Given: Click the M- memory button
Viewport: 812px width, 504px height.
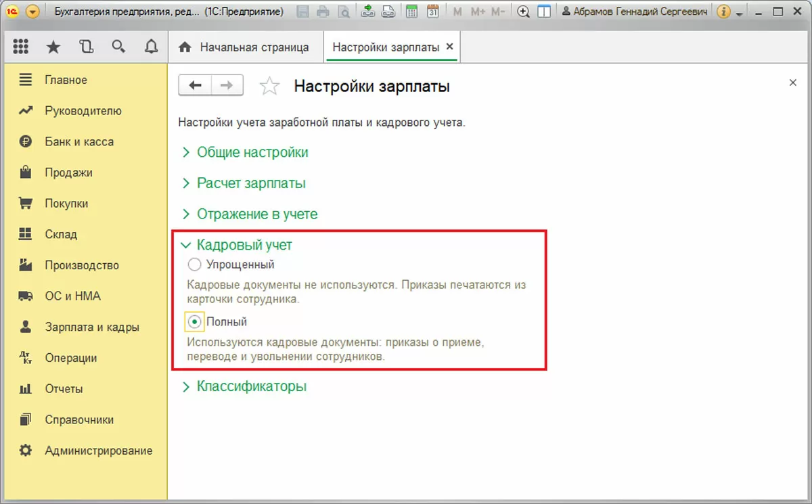Looking at the screenshot, I should coord(498,12).
